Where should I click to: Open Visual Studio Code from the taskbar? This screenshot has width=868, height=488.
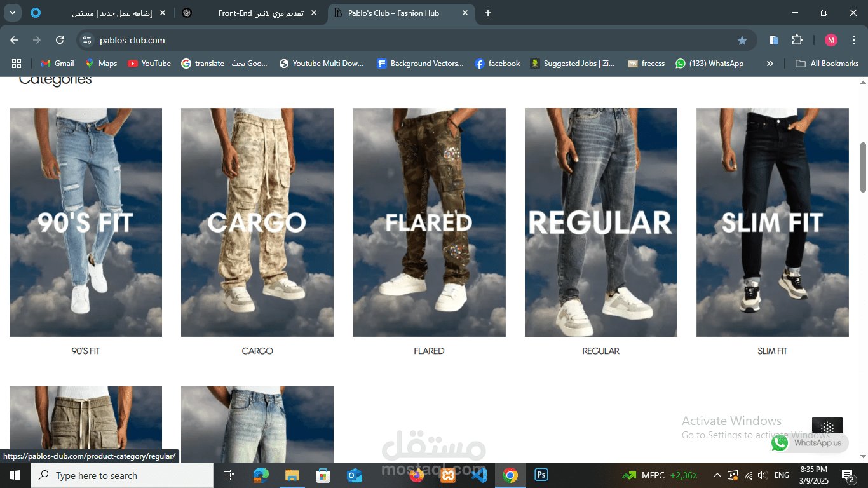[479, 475]
